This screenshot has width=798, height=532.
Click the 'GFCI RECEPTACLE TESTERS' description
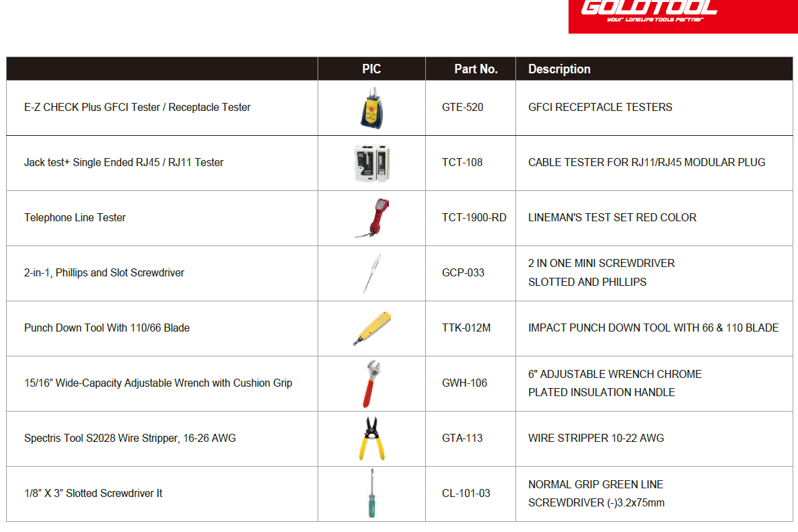600,108
